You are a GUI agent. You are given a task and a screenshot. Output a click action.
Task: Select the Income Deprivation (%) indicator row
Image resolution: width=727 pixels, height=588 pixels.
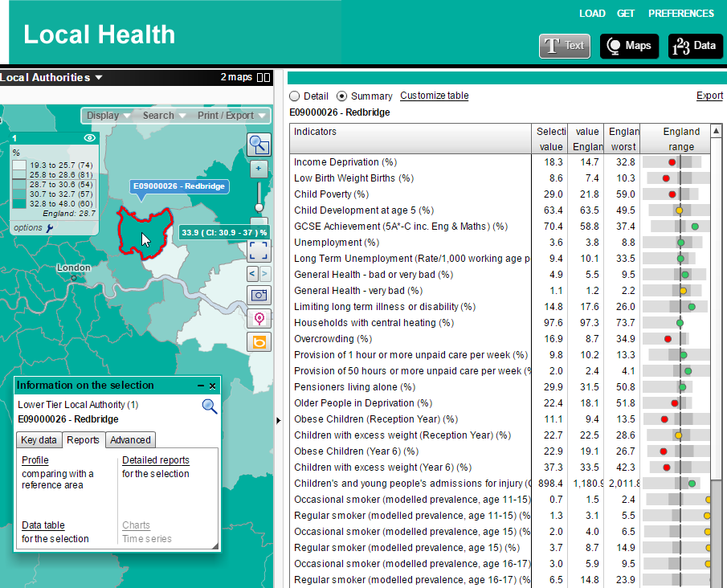pos(500,161)
